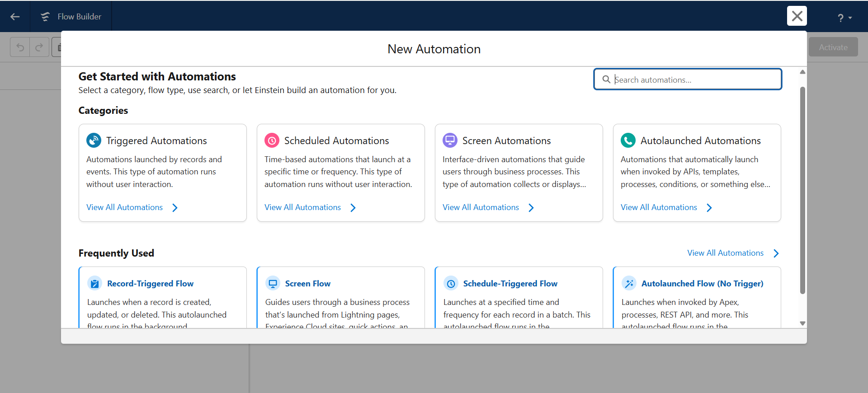This screenshot has height=393, width=868.
Task: Select the Schedule-Triggered Flow title
Action: click(x=510, y=284)
